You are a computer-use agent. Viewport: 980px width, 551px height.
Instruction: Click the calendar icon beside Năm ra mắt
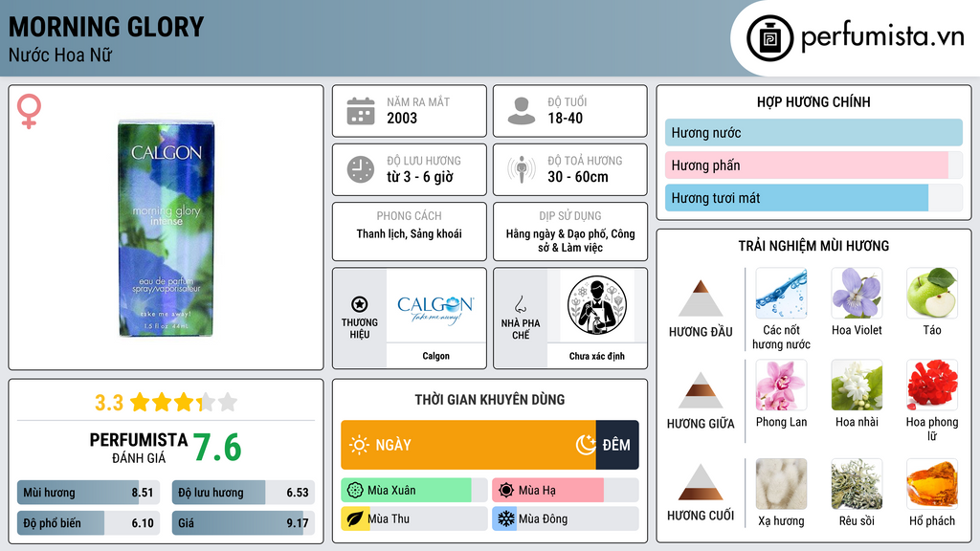tap(361, 111)
